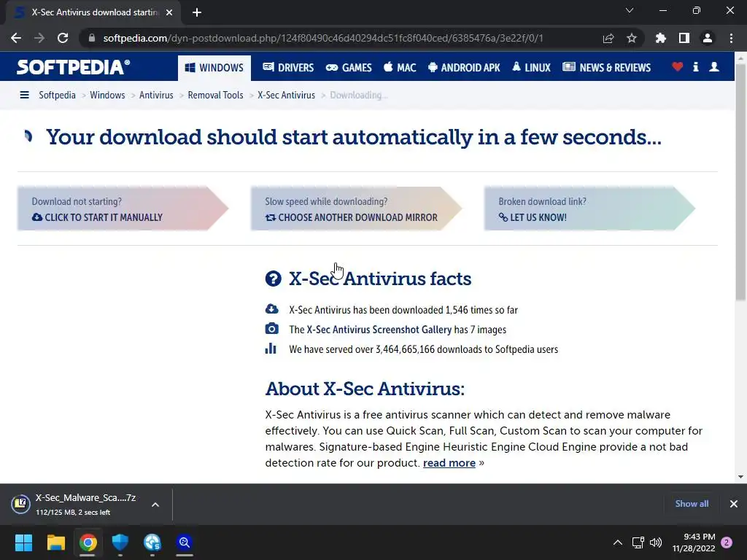Open the magnifier app in the taskbar

(185, 542)
